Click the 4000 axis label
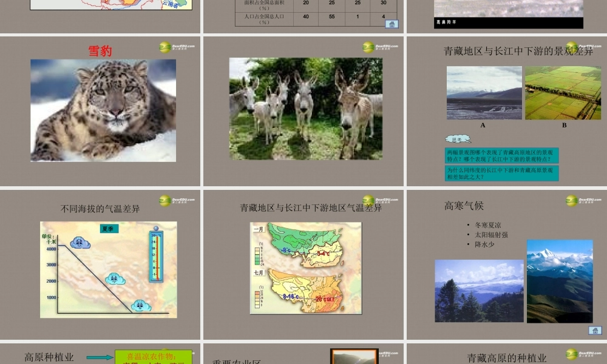Image resolution: width=607 pixels, height=364 pixels. [52, 249]
